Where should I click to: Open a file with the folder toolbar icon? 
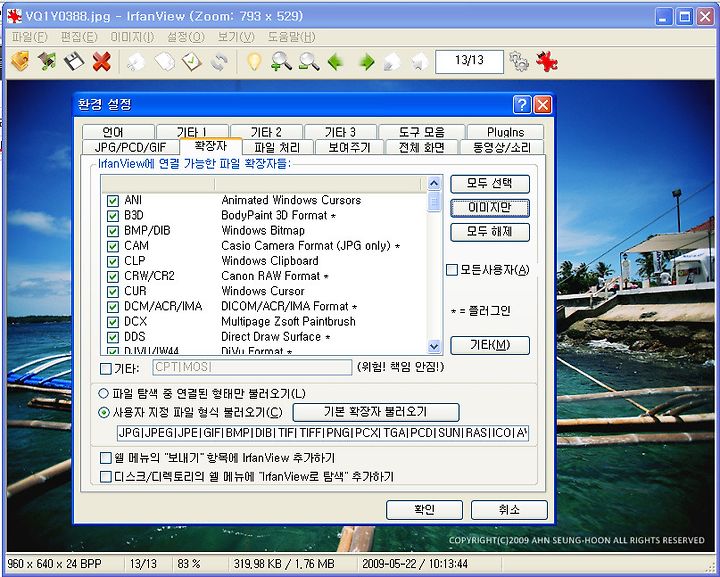click(x=20, y=61)
